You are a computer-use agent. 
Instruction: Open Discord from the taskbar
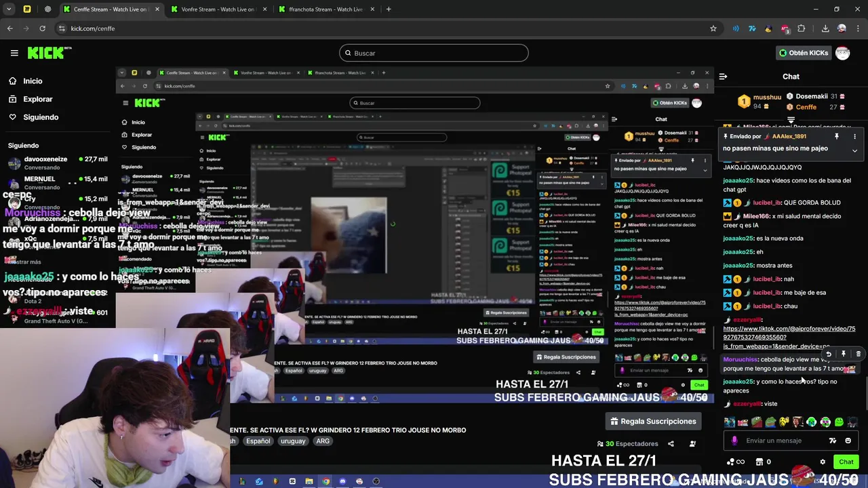342,481
